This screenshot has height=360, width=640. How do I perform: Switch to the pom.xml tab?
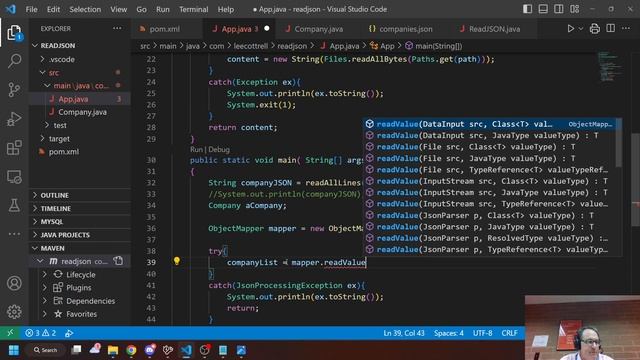pyautogui.click(x=164, y=29)
